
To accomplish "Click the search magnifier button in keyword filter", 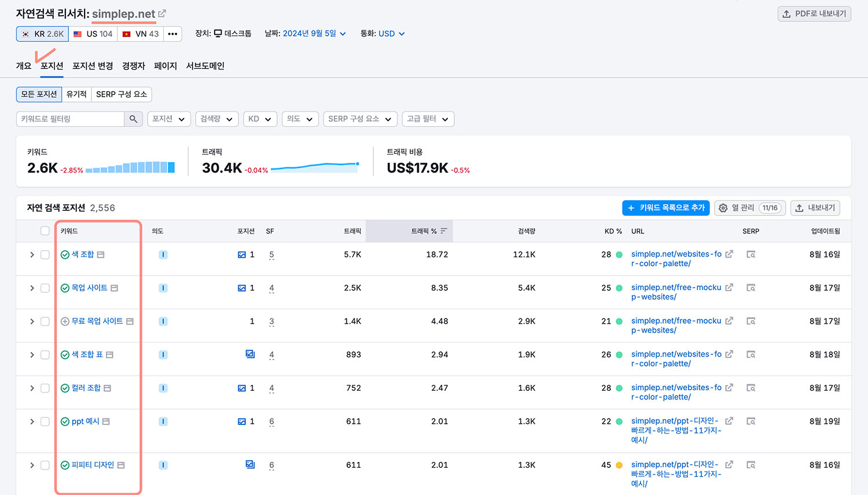I will coord(134,119).
